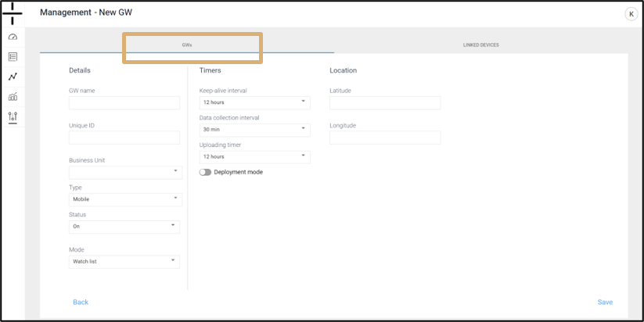
Task: Open the Keep-alive interval dropdown
Action: point(254,102)
